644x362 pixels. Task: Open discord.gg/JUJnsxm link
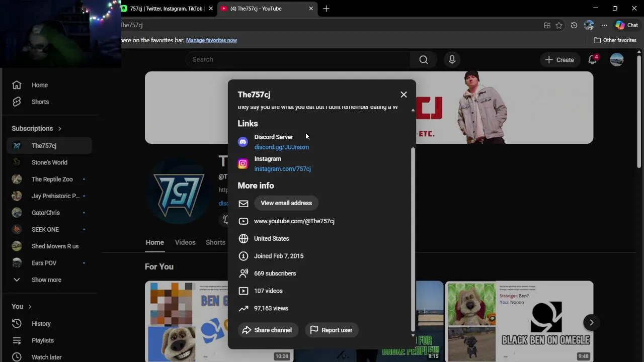(x=282, y=147)
